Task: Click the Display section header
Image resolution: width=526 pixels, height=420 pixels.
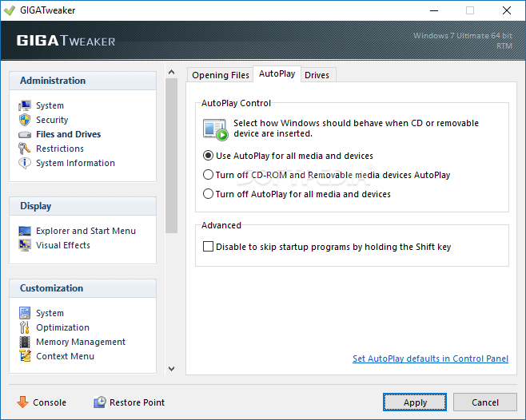Action: coord(83,206)
